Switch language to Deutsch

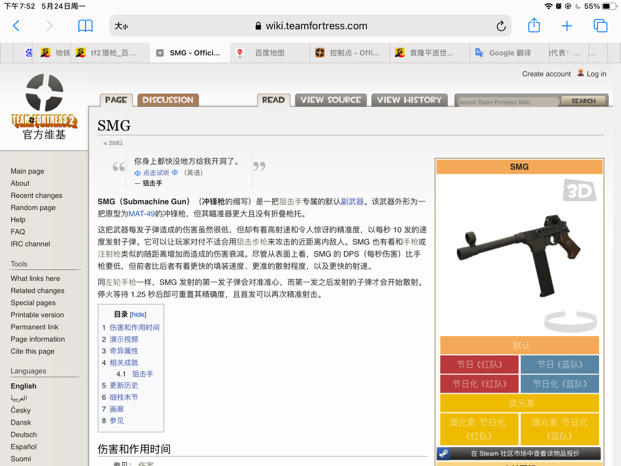[x=24, y=434]
